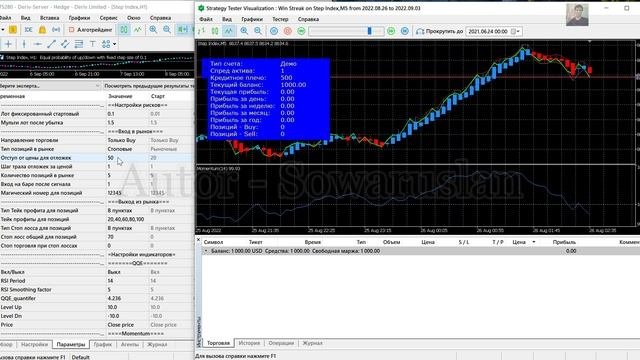Open Выберите эксперта dropdown
The image size is (640, 360).
50,86
